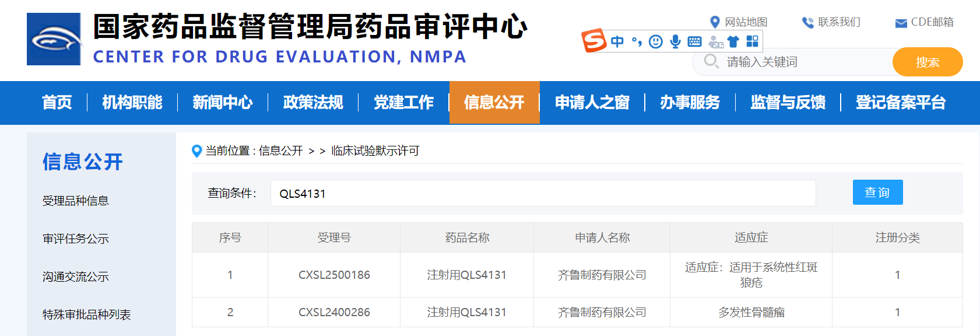The height and width of the screenshot is (336, 980).
Task: Select 政策法规 in the navigation bar
Action: click(313, 103)
